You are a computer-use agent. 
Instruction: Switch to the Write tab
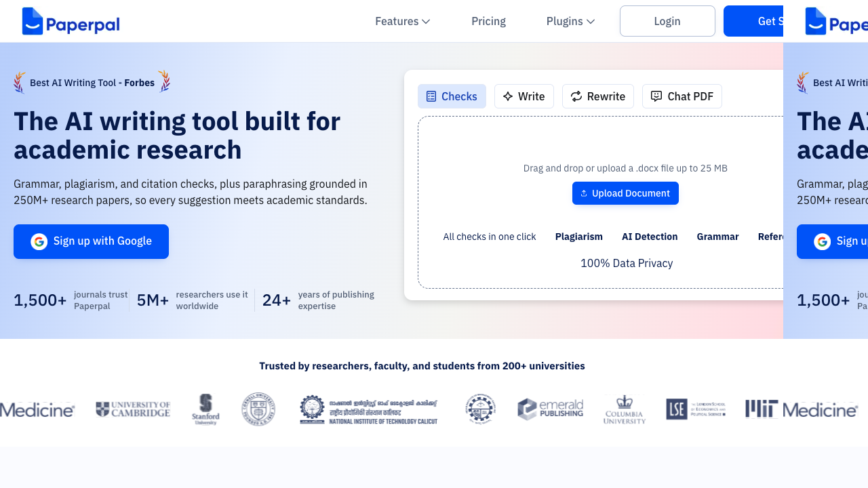[x=524, y=96]
